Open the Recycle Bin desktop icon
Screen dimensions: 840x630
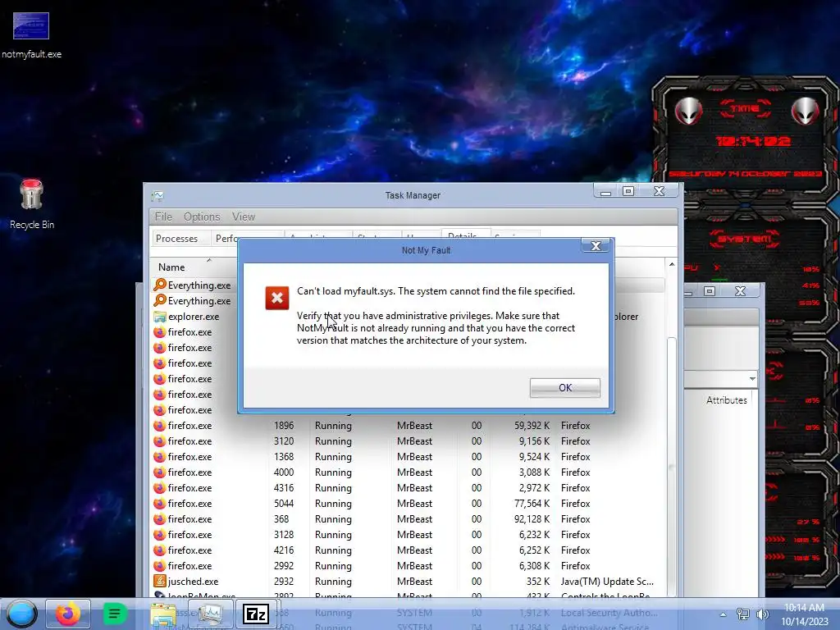coord(32,205)
